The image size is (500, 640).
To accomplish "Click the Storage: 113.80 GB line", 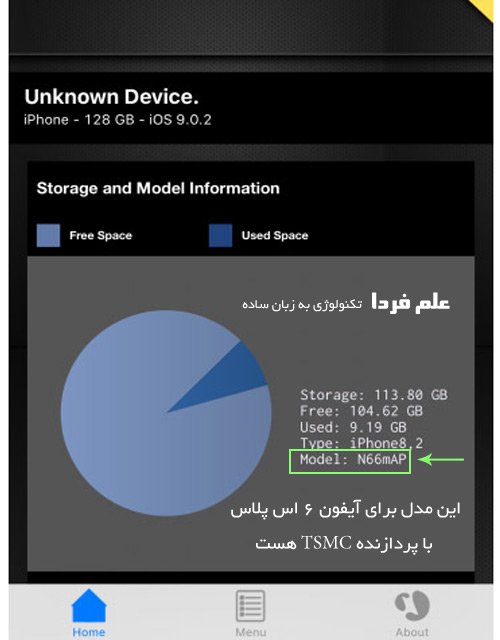I will tap(374, 395).
